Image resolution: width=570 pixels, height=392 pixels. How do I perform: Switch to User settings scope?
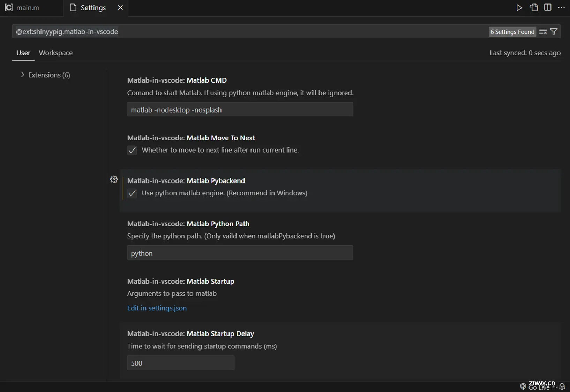23,53
